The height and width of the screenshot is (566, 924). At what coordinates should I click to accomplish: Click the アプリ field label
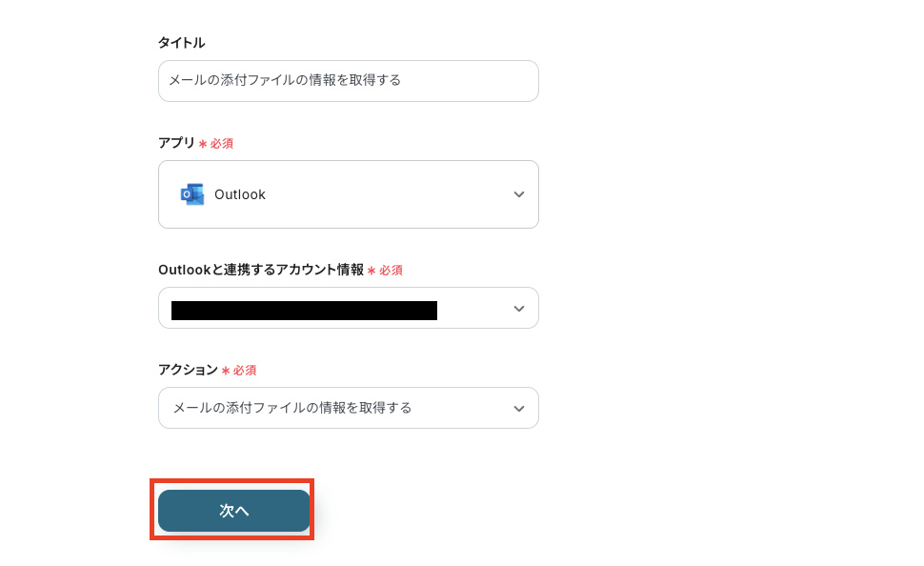point(176,143)
